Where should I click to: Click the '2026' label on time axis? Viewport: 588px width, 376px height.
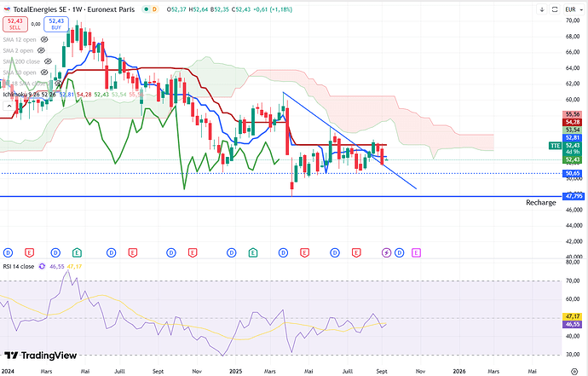459,372
